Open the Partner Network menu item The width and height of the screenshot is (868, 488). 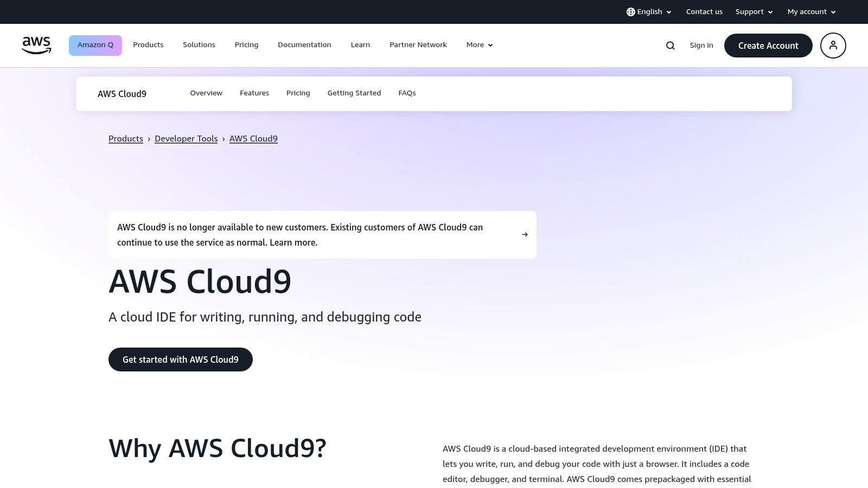click(x=418, y=45)
